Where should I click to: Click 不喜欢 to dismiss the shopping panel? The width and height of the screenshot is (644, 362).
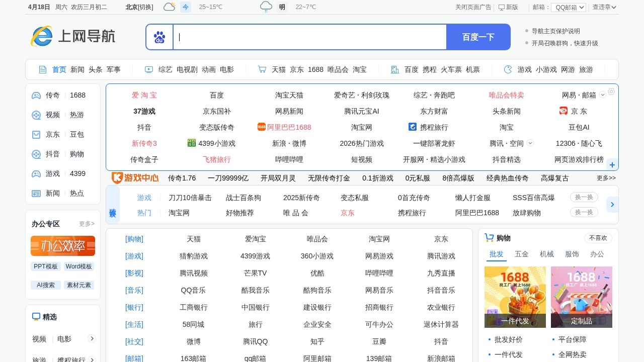pos(598,237)
